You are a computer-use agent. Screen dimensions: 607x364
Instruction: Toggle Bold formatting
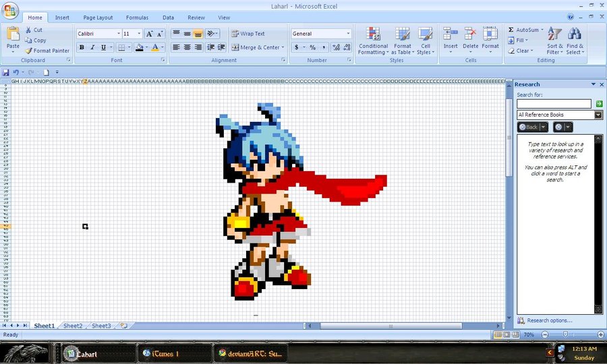pos(82,48)
